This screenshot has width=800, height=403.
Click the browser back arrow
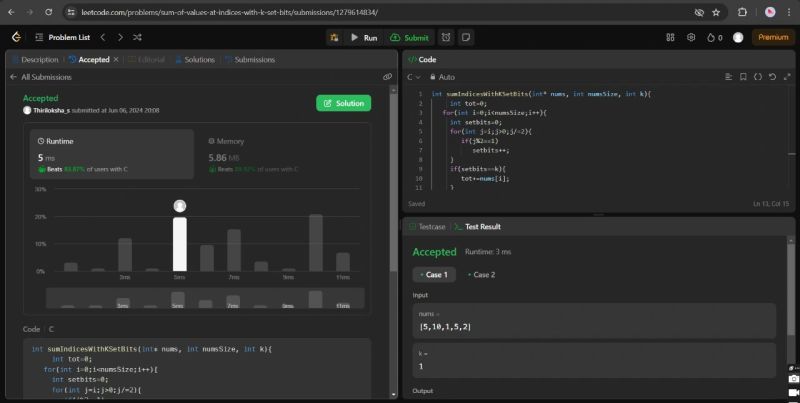tap(11, 12)
